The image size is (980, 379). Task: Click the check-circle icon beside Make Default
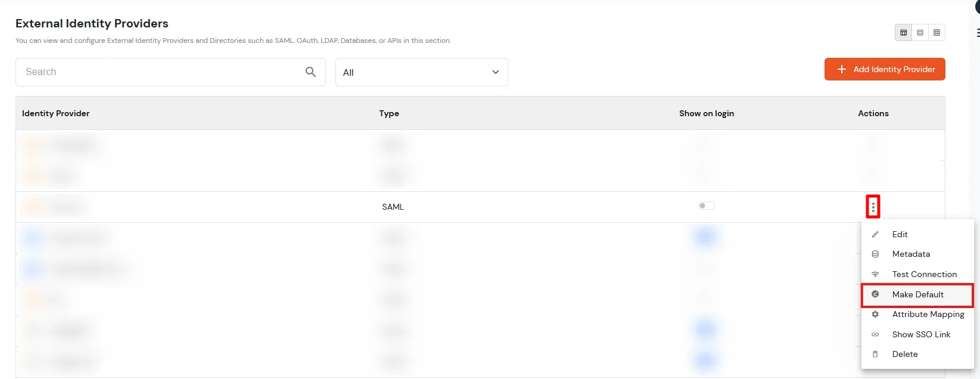(875, 294)
